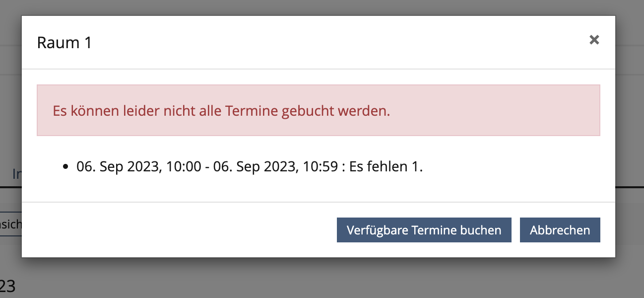
Task: Click the partially hidden "In" tab behind dialog
Action: (16, 174)
